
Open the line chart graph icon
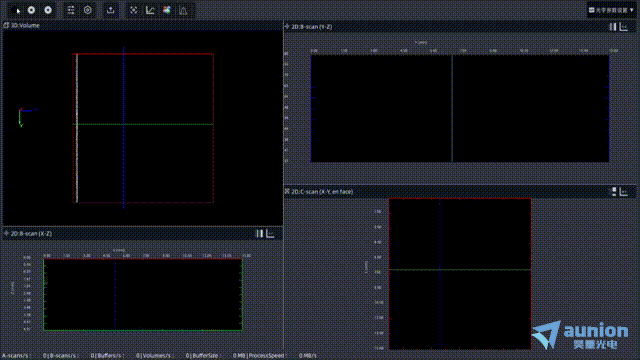click(150, 10)
